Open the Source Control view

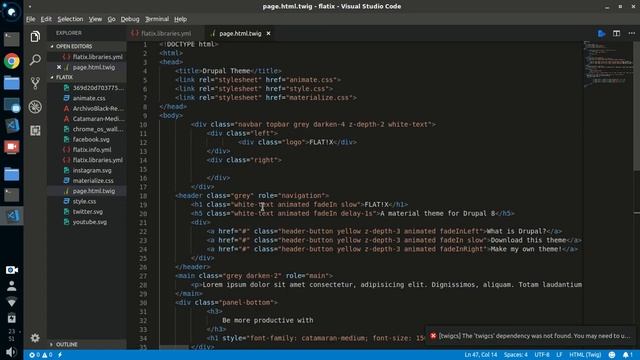[x=35, y=83]
